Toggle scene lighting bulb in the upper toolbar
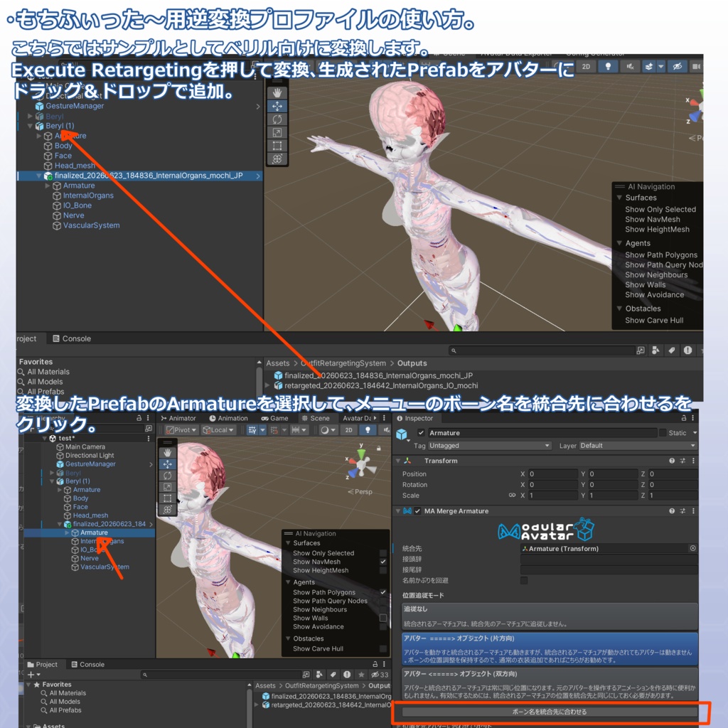The height and width of the screenshot is (728, 728). point(608,66)
